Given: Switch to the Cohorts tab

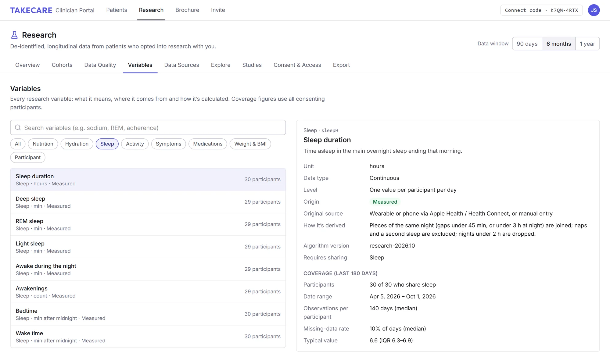Looking at the screenshot, I should coord(62,65).
